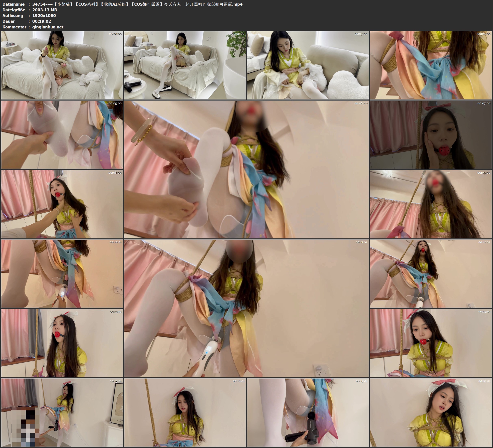The height and width of the screenshot is (448, 493).
Task: Click the frame stamped 00:13:01
Action: pyautogui.click(x=62, y=343)
